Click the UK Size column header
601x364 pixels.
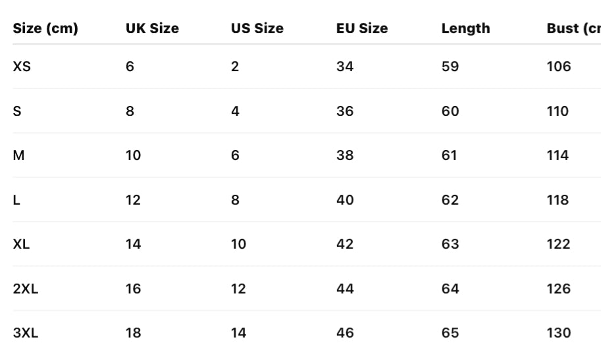(x=152, y=28)
